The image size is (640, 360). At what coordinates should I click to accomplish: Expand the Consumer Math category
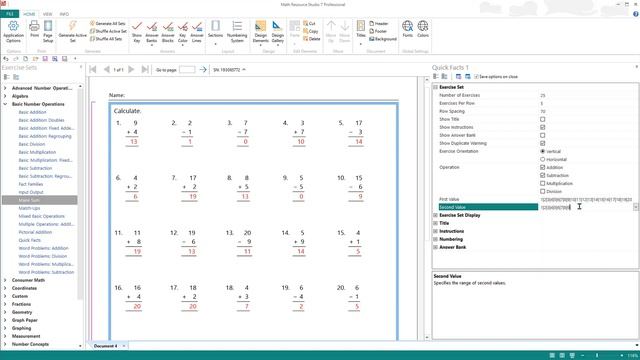(5, 280)
